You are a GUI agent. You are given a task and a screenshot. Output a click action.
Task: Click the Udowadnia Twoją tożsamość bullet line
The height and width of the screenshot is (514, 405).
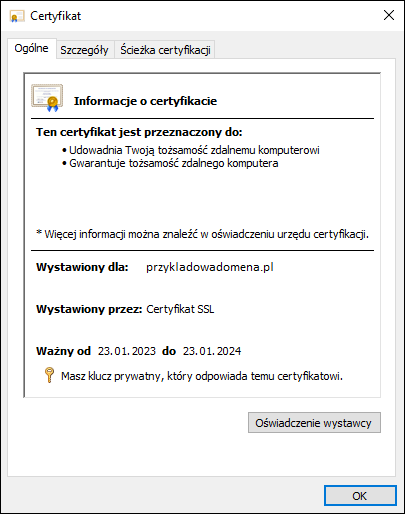tap(191, 150)
